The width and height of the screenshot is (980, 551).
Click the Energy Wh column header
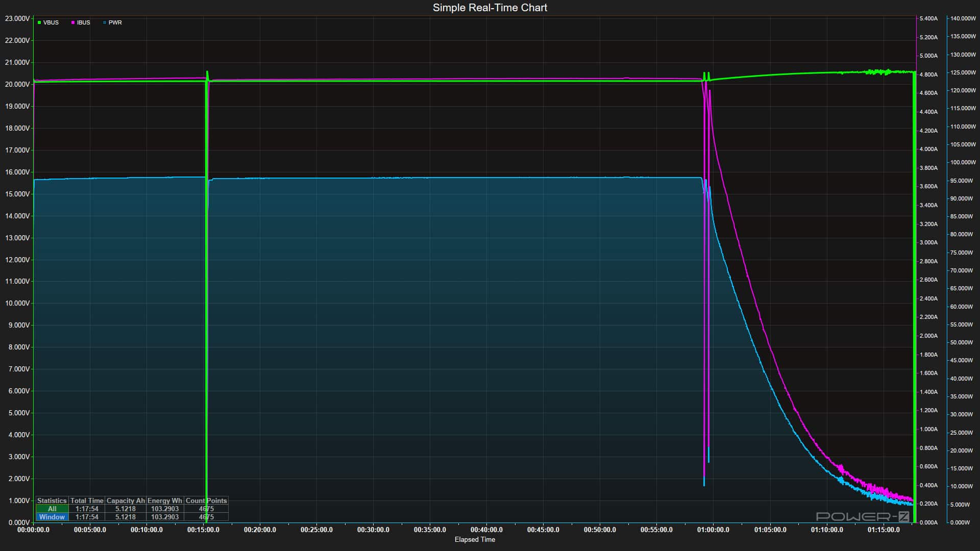(165, 500)
